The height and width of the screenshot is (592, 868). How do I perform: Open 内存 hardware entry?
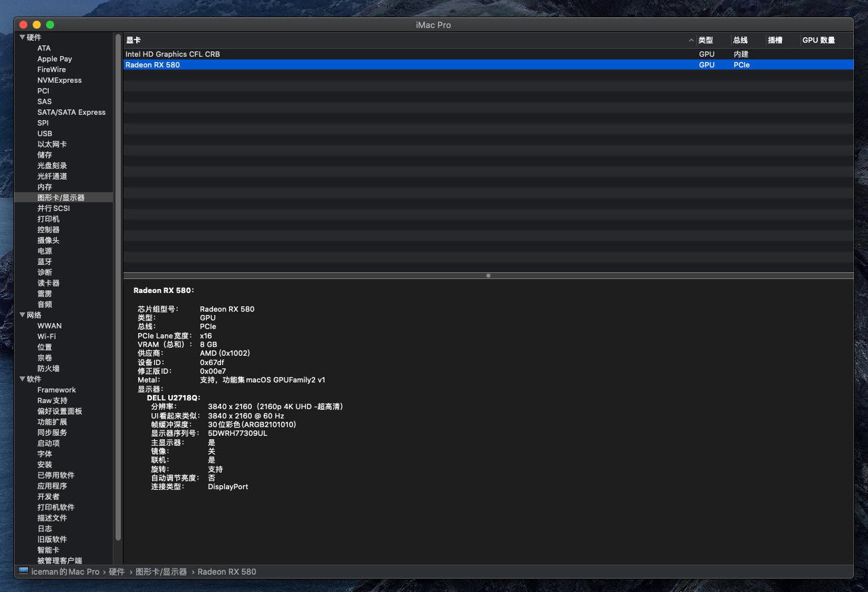point(45,187)
